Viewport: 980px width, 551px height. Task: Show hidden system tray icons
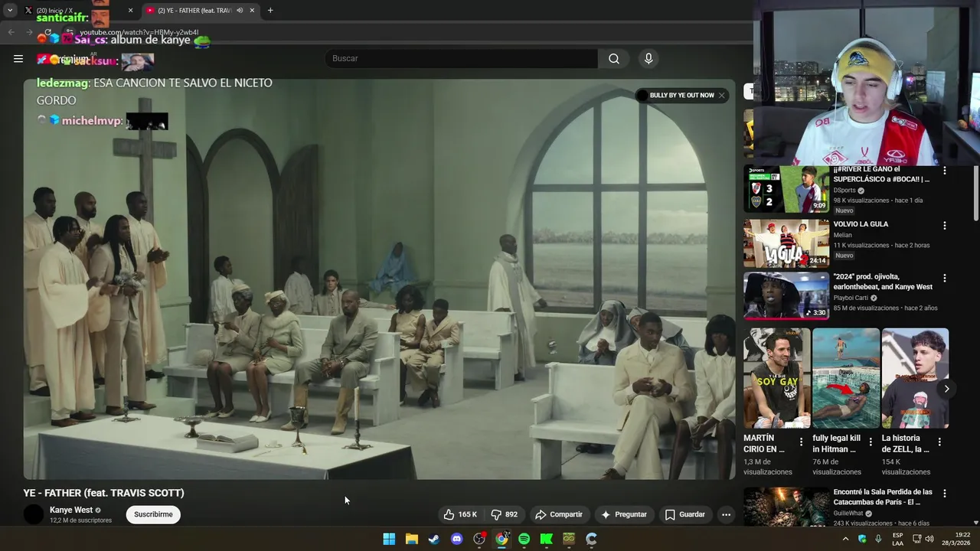pyautogui.click(x=845, y=539)
